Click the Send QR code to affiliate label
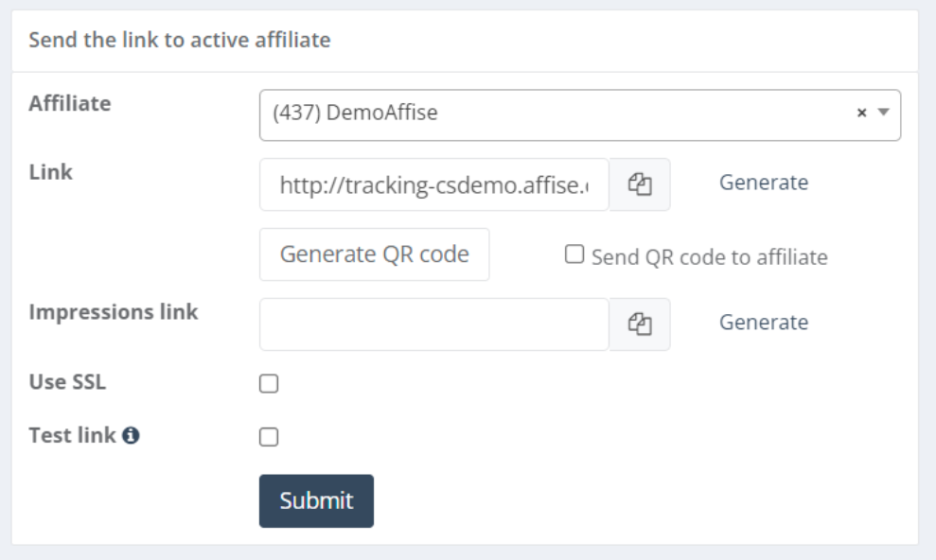This screenshot has width=936, height=560. pos(709,257)
